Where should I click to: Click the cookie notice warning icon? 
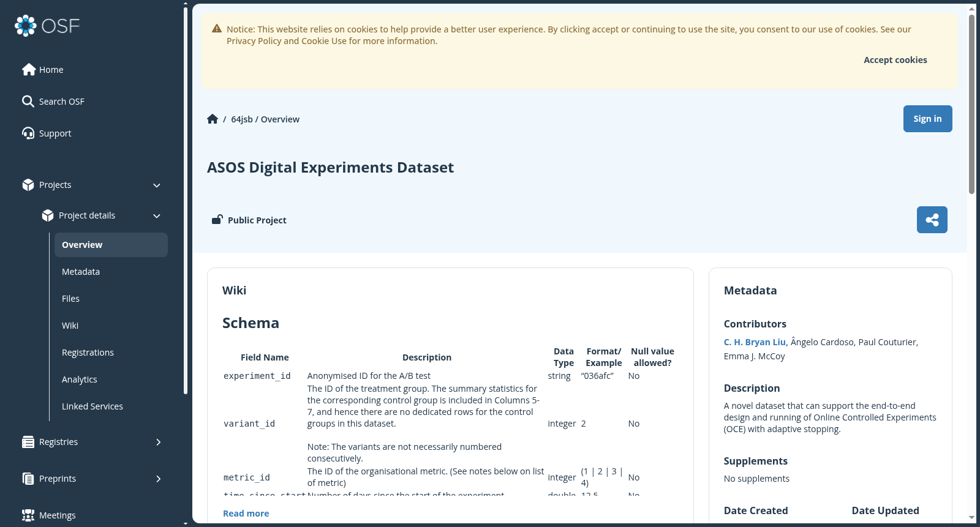217,29
